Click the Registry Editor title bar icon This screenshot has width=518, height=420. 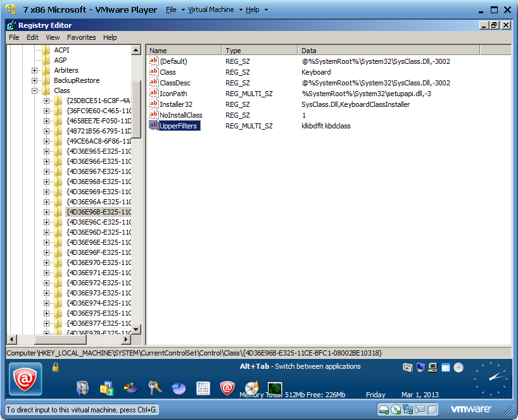11,25
